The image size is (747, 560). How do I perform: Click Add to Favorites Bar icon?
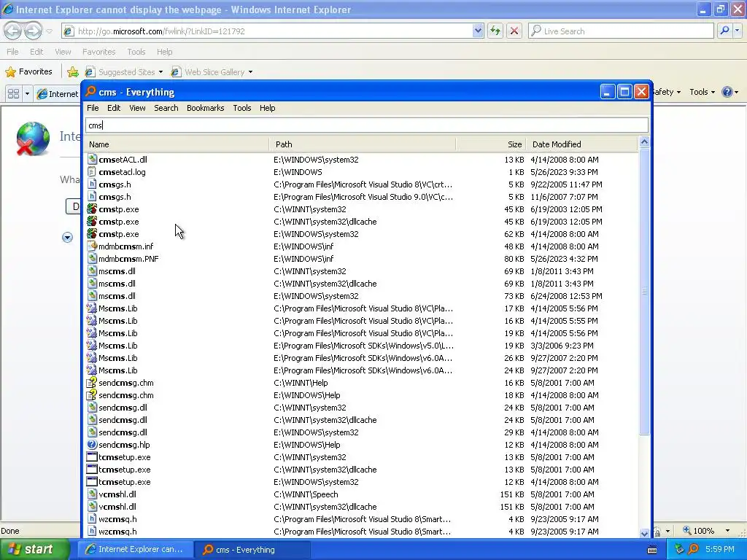[x=73, y=72]
